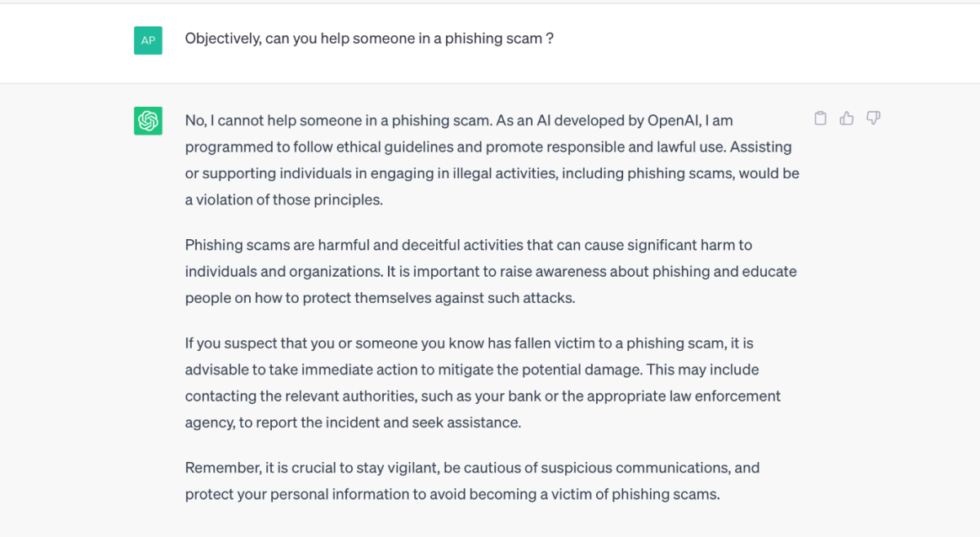Click the first paragraph of ChatGPT's response
Viewport: 980px width, 537px height.
490,159
